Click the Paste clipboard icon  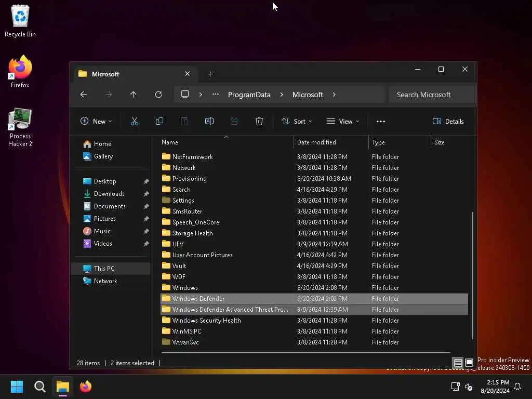(184, 121)
